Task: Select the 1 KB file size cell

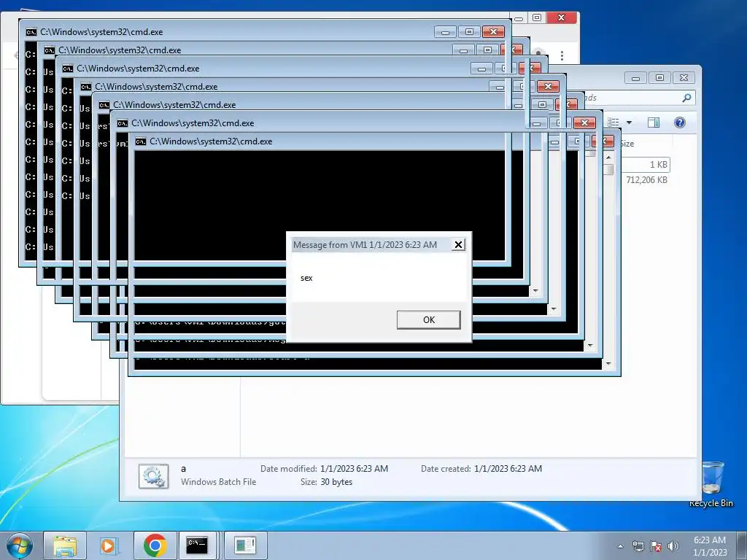Action: point(659,164)
